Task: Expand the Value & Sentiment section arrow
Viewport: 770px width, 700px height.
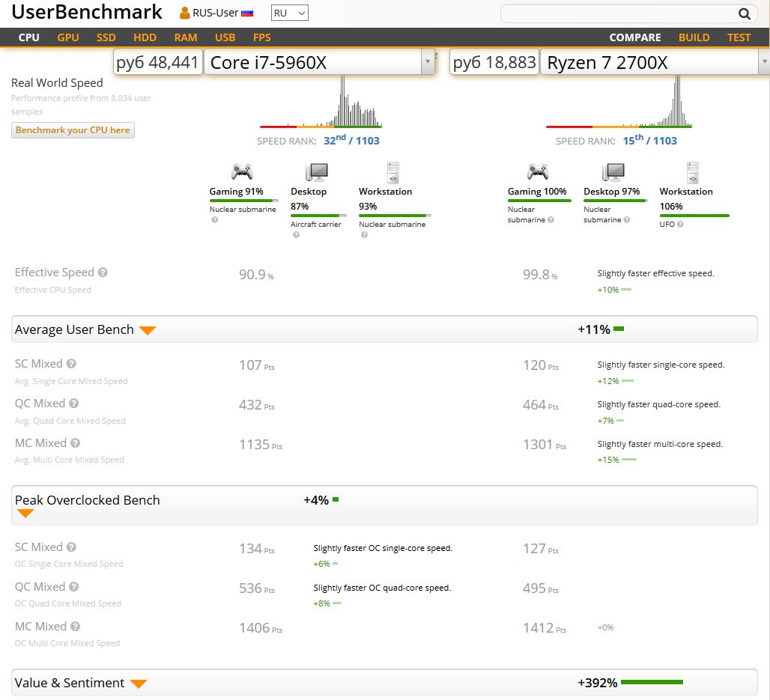Action: coord(138,684)
